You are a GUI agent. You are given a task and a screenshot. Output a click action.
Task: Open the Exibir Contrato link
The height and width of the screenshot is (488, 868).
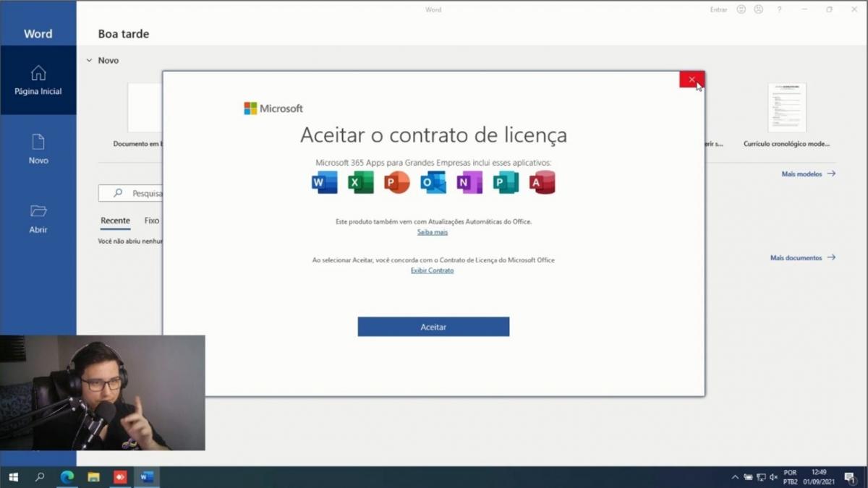433,270
